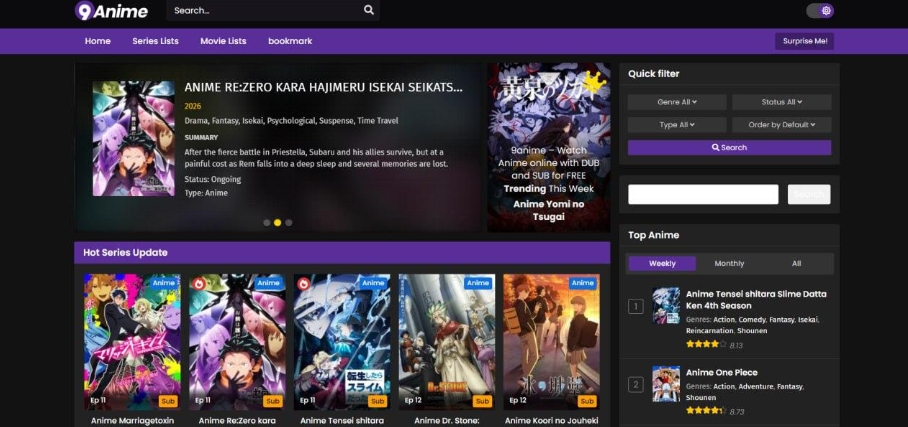Click hot flame icon on Tensei shitara card
This screenshot has height=427, width=908.
point(303,283)
